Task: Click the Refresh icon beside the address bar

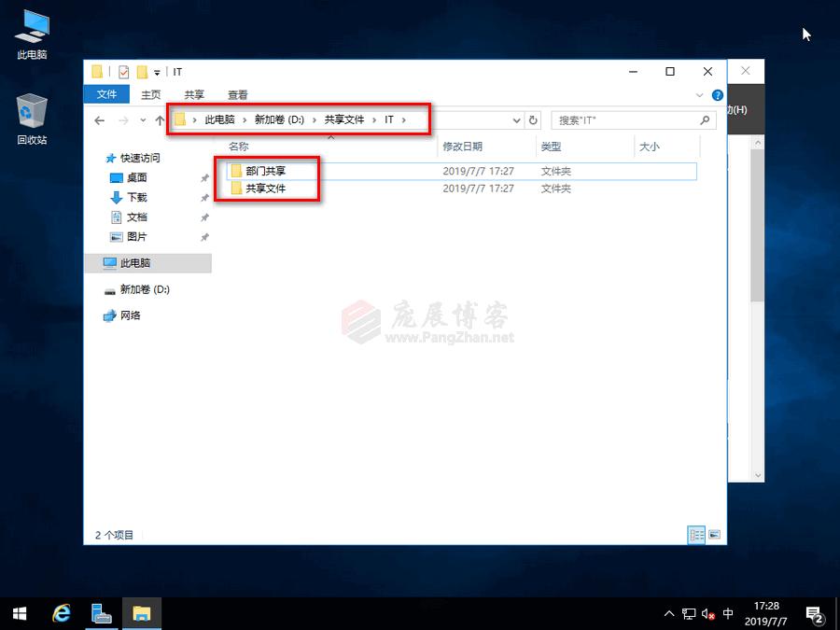Action: [531, 119]
